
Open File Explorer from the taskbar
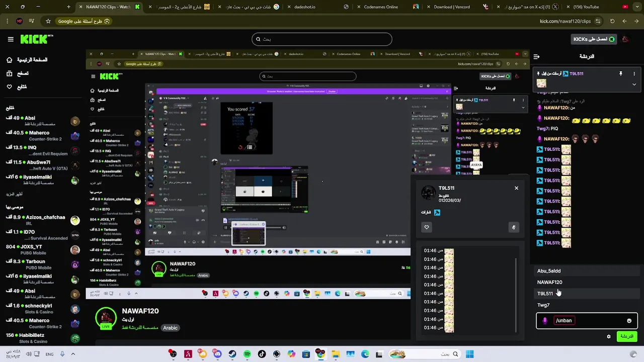click(x=336, y=354)
